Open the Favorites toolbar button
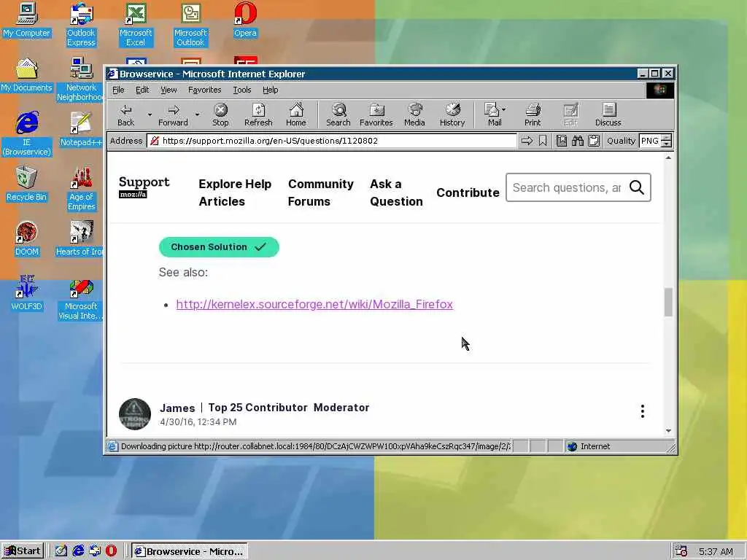This screenshot has height=560, width=747. (x=376, y=115)
